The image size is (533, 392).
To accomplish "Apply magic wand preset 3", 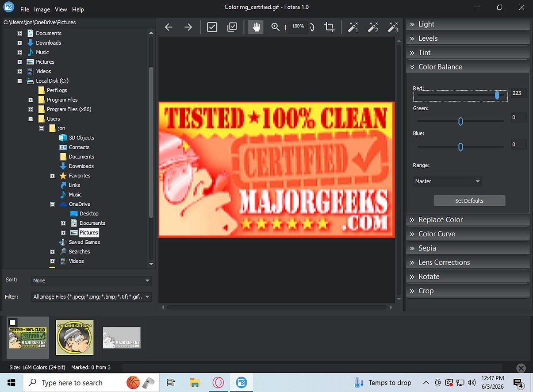I will point(393,27).
